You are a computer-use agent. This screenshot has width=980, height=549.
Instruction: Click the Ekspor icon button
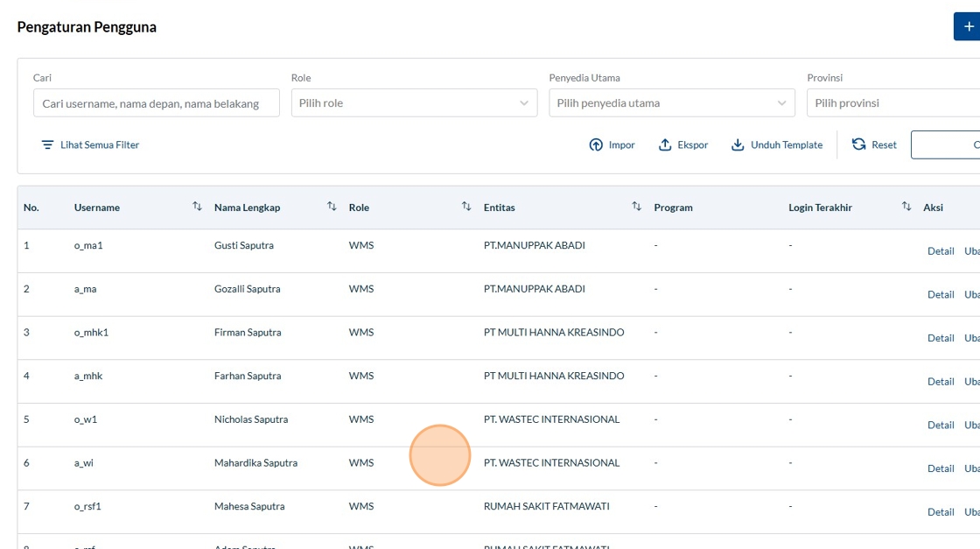coord(665,145)
